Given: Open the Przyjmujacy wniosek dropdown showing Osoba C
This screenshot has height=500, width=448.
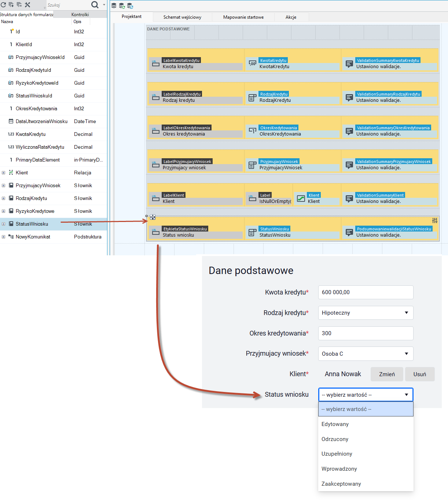Looking at the screenshot, I should [x=366, y=354].
